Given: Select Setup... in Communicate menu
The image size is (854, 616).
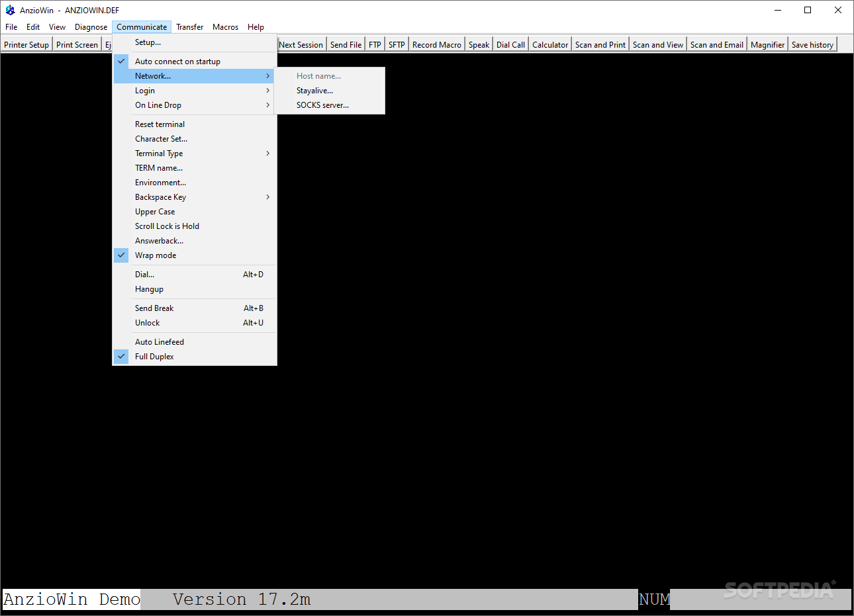Looking at the screenshot, I should tap(194, 42).
